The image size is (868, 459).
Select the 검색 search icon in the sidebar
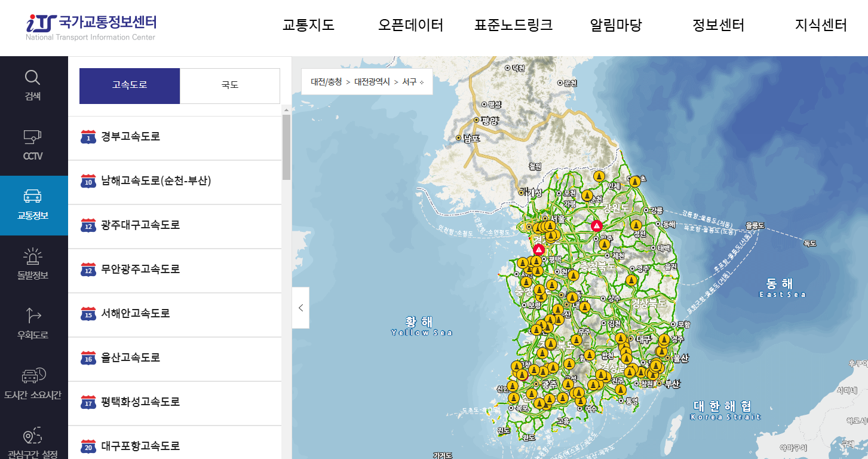33,84
